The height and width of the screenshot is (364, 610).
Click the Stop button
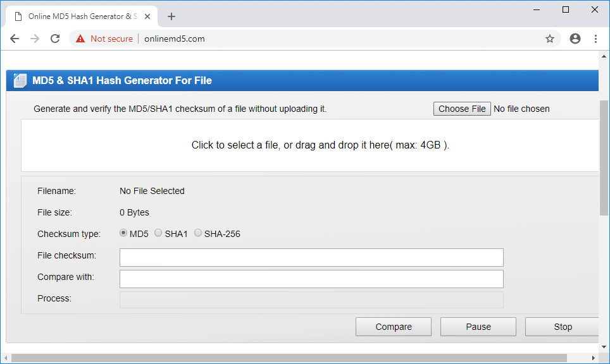(x=563, y=327)
